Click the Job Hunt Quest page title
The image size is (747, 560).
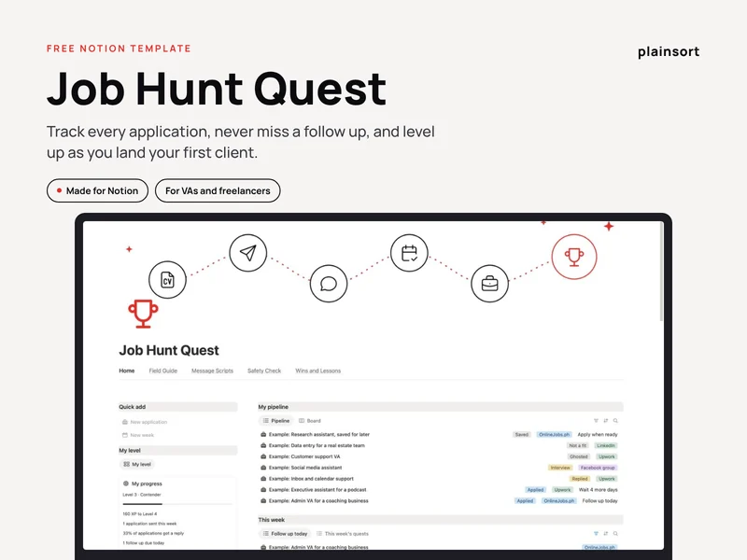(x=169, y=351)
